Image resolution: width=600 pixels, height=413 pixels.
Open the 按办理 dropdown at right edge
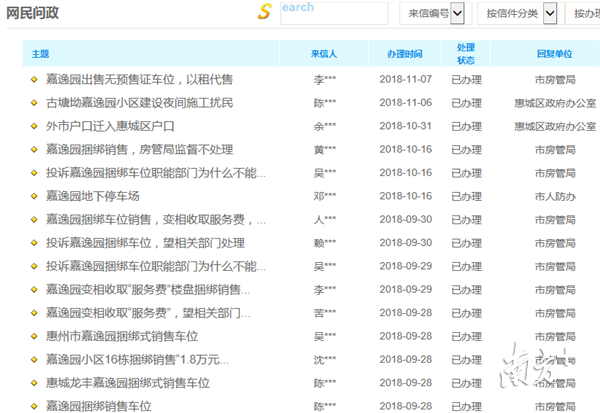(x=585, y=13)
